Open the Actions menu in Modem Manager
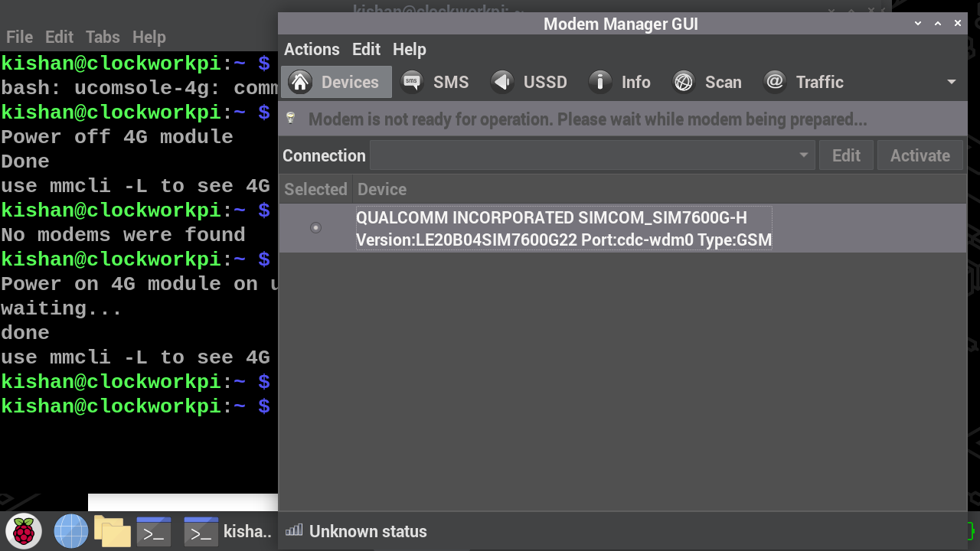Screen dimensions: 980x551 312,49
